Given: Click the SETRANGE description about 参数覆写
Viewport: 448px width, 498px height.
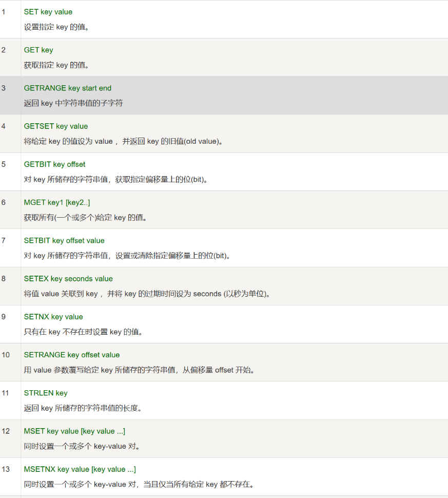Looking at the screenshot, I should pyautogui.click(x=140, y=370).
